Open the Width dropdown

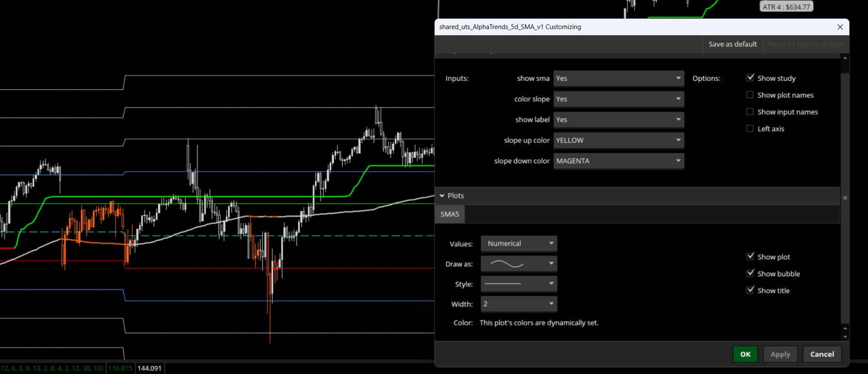point(519,304)
